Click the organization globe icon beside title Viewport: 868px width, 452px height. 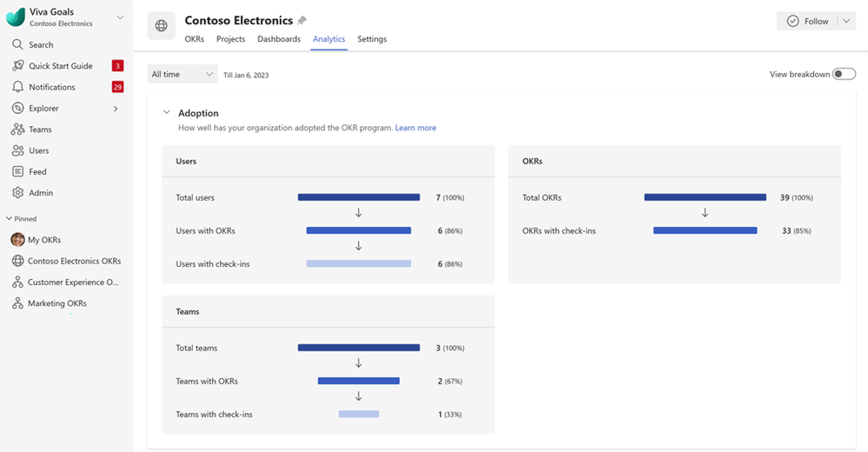pyautogui.click(x=161, y=25)
